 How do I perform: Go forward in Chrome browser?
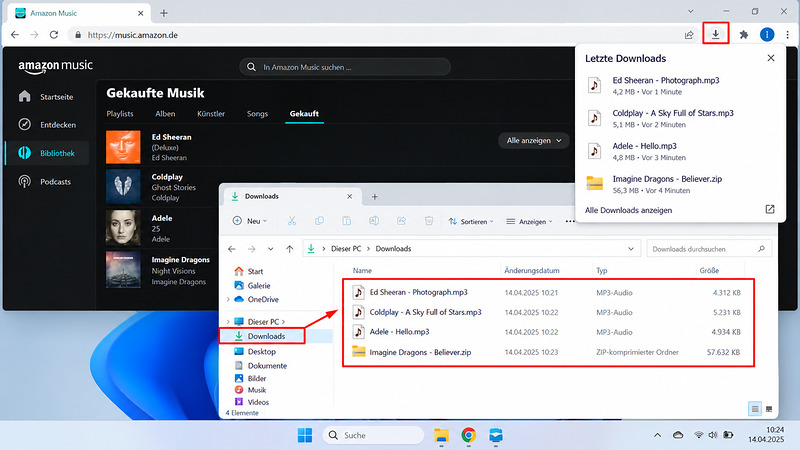click(34, 35)
